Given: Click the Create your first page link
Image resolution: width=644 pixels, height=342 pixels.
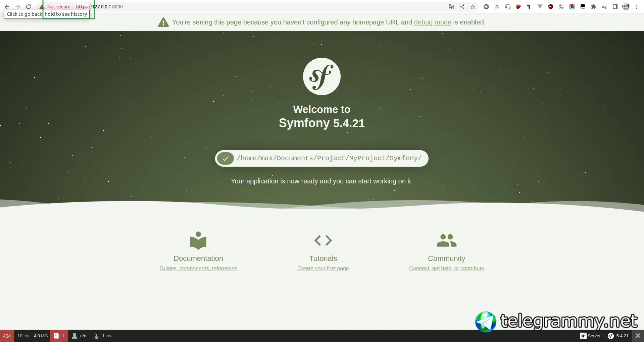Looking at the screenshot, I should point(323,268).
